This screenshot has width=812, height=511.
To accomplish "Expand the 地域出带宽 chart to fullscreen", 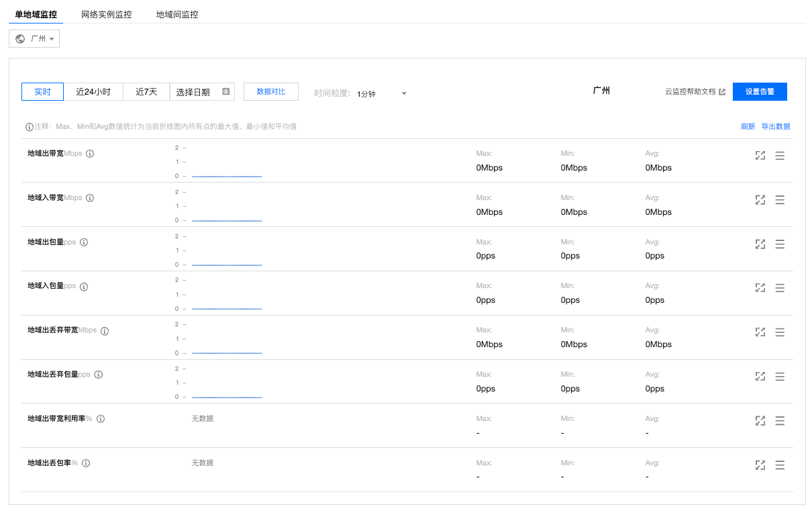I will click(760, 156).
